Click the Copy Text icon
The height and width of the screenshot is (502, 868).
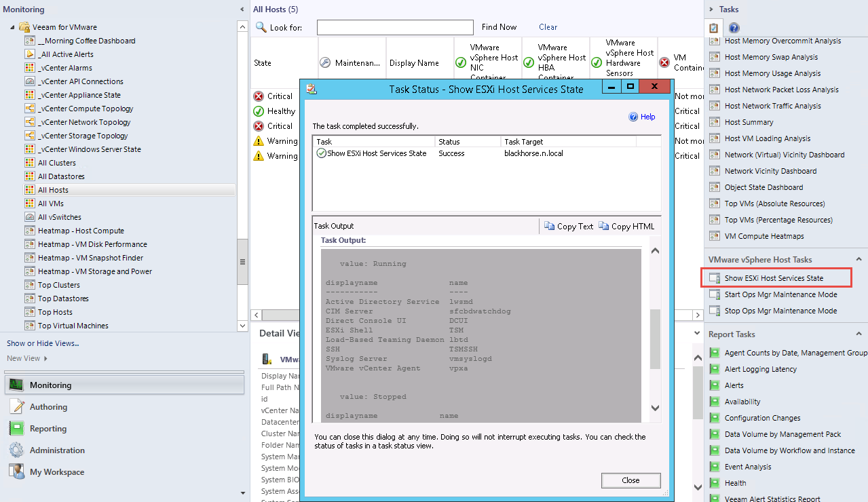[x=550, y=226]
